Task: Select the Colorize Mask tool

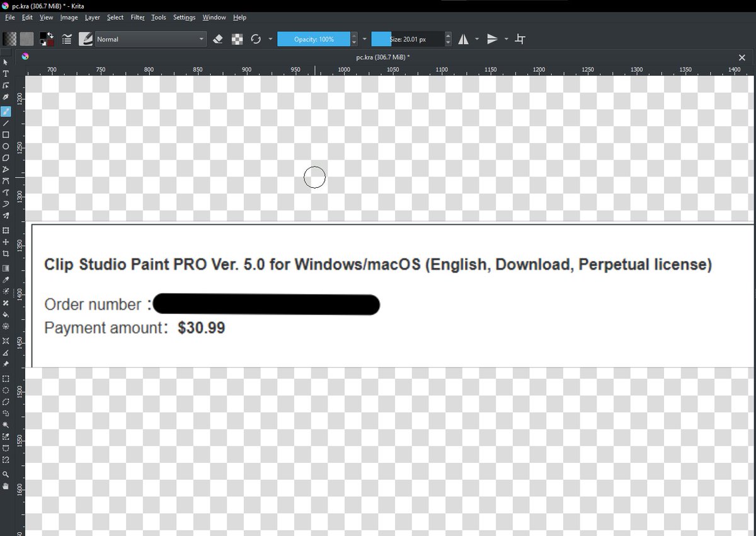Action: pyautogui.click(x=6, y=291)
